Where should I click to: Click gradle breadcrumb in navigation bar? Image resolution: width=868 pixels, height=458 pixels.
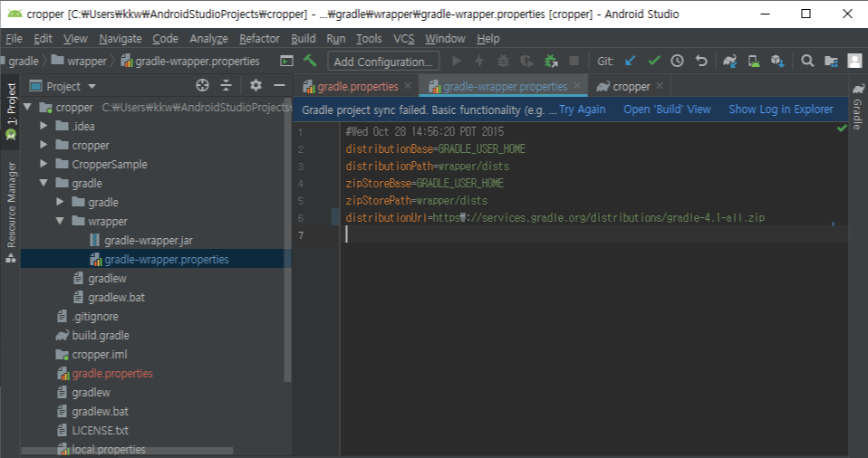(24, 61)
